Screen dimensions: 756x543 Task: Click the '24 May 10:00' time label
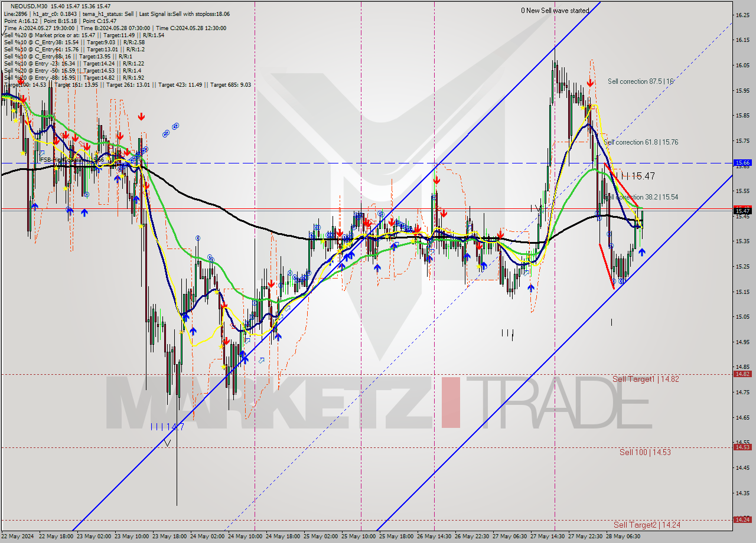245,537
